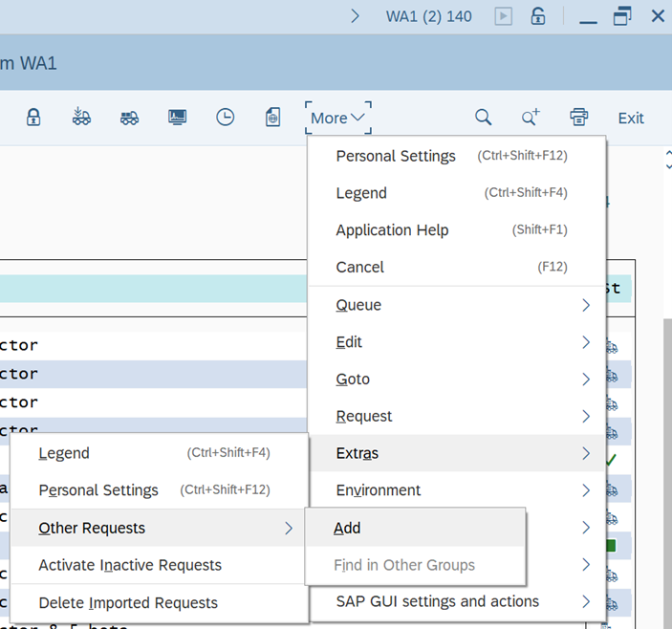Image resolution: width=672 pixels, height=629 pixels.
Task: Expand the Edit submenu
Action: (x=457, y=342)
